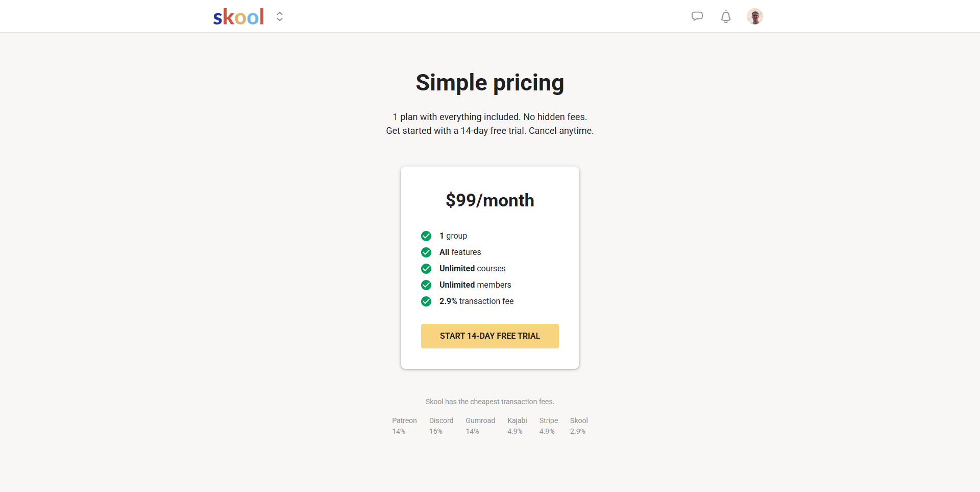The width and height of the screenshot is (980, 492).
Task: Open the profile avatar menu
Action: [754, 16]
